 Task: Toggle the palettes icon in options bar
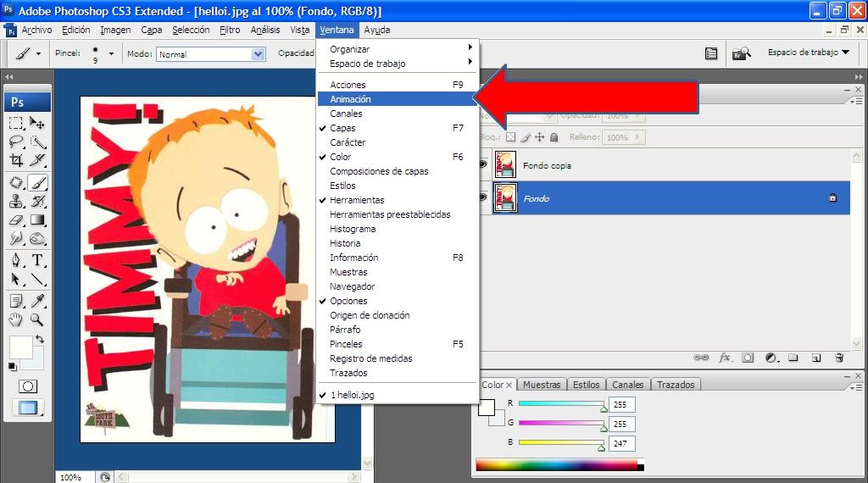(711, 53)
